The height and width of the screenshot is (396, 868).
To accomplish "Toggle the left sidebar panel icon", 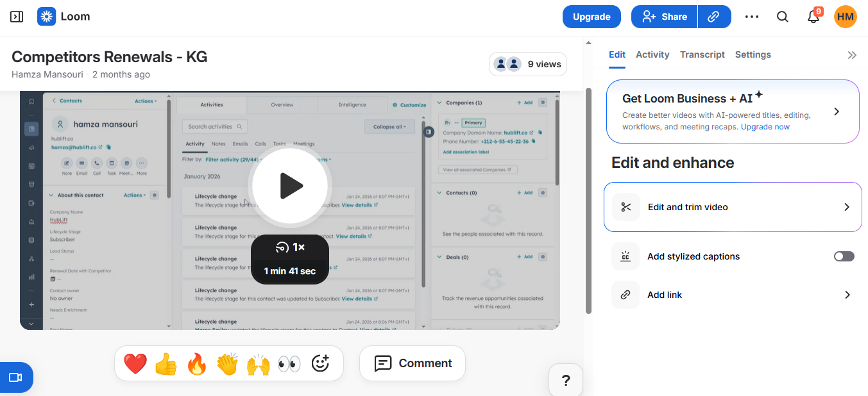I will coord(17,17).
